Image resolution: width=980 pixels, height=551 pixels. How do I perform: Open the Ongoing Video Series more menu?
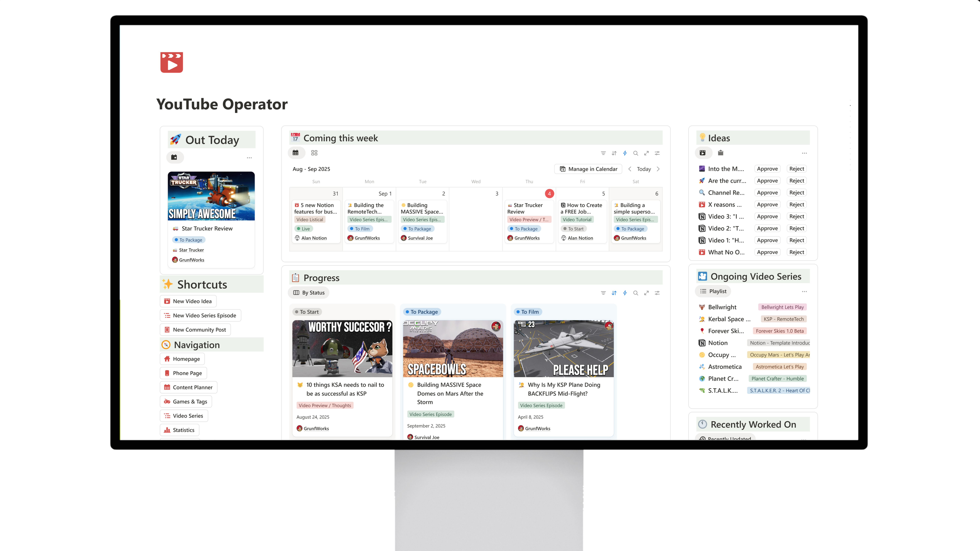(804, 291)
